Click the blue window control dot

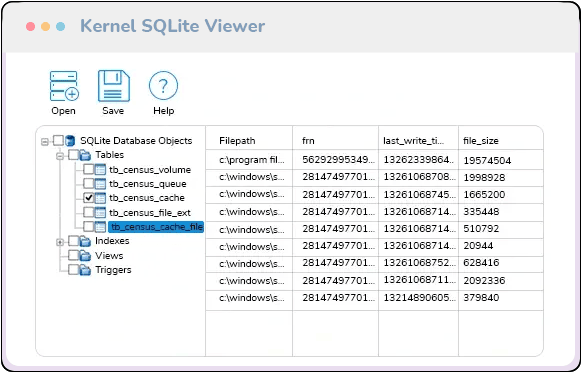[60, 26]
